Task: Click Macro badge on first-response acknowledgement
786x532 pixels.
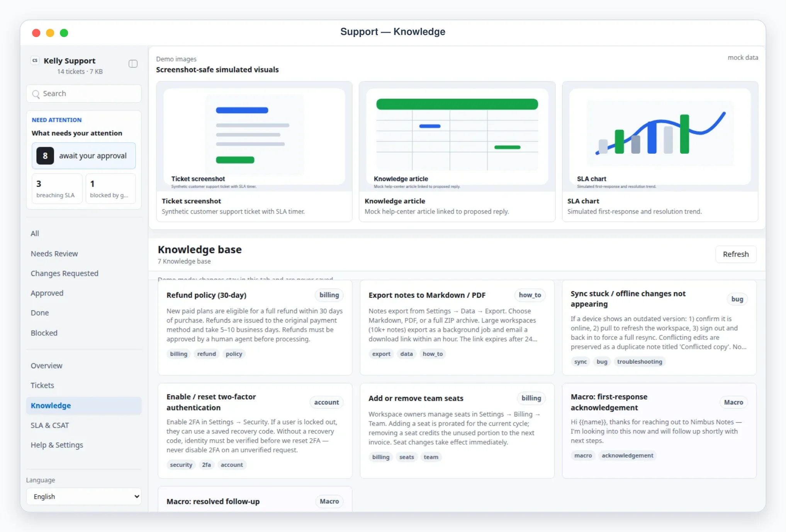Action: pos(733,402)
